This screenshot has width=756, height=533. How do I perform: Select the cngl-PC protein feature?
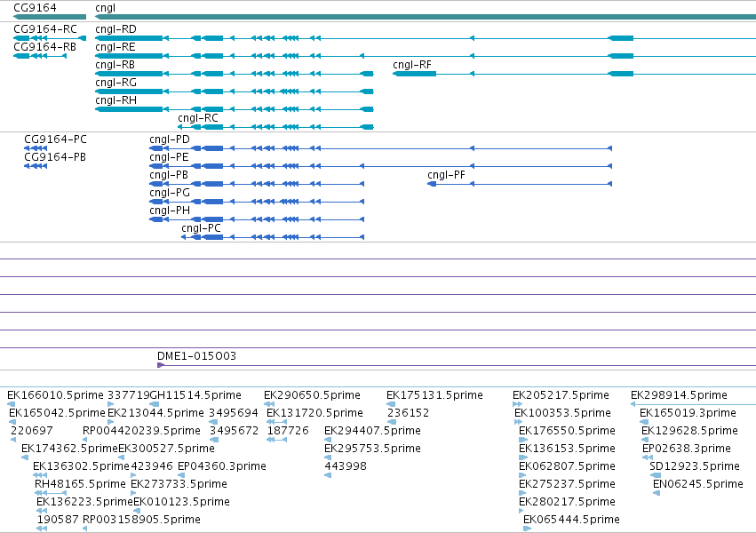click(201, 228)
